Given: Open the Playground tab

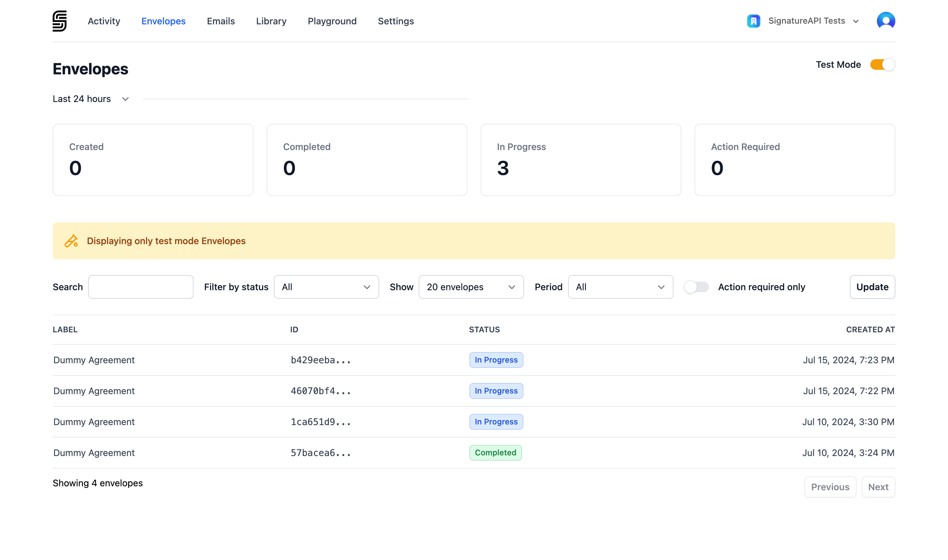Looking at the screenshot, I should (x=332, y=21).
